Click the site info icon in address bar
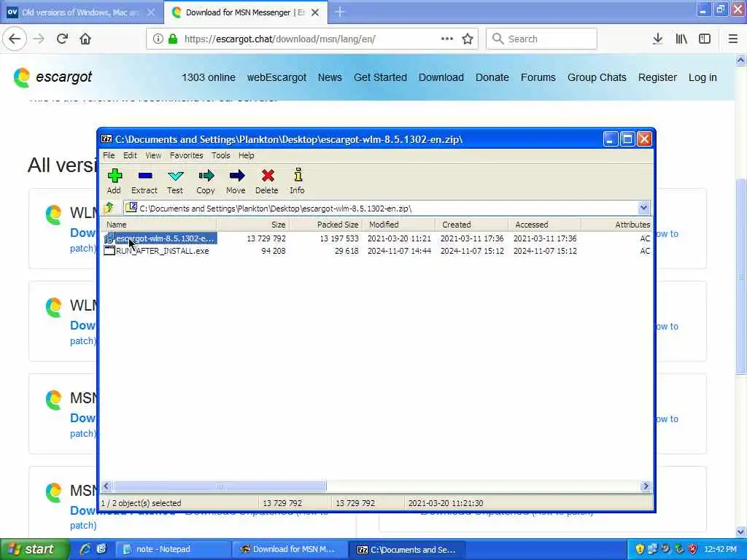Screen dimensions: 747x560 click(x=158, y=39)
